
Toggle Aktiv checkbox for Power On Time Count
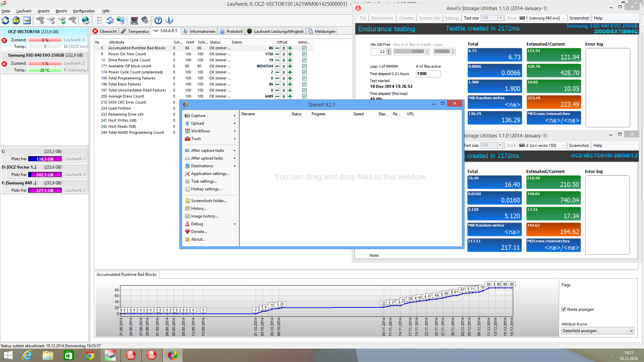tap(304, 54)
